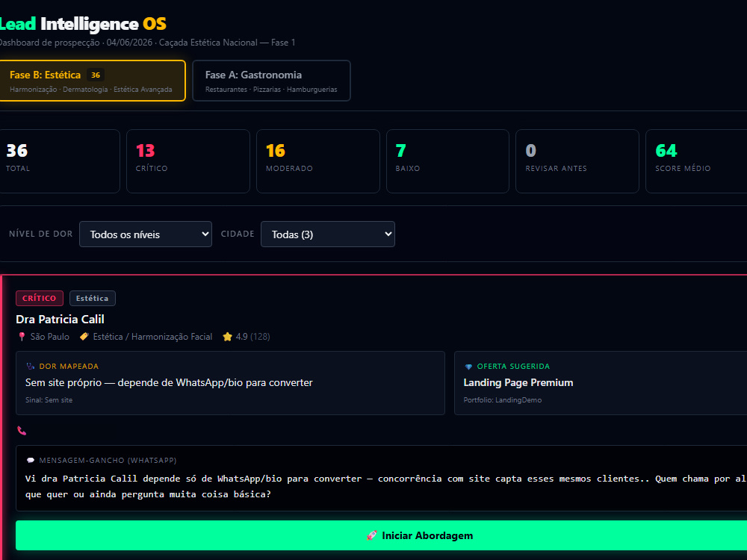The image size is (747, 560).
Task: Click the 36 count badge on Estética tab
Action: pos(96,75)
